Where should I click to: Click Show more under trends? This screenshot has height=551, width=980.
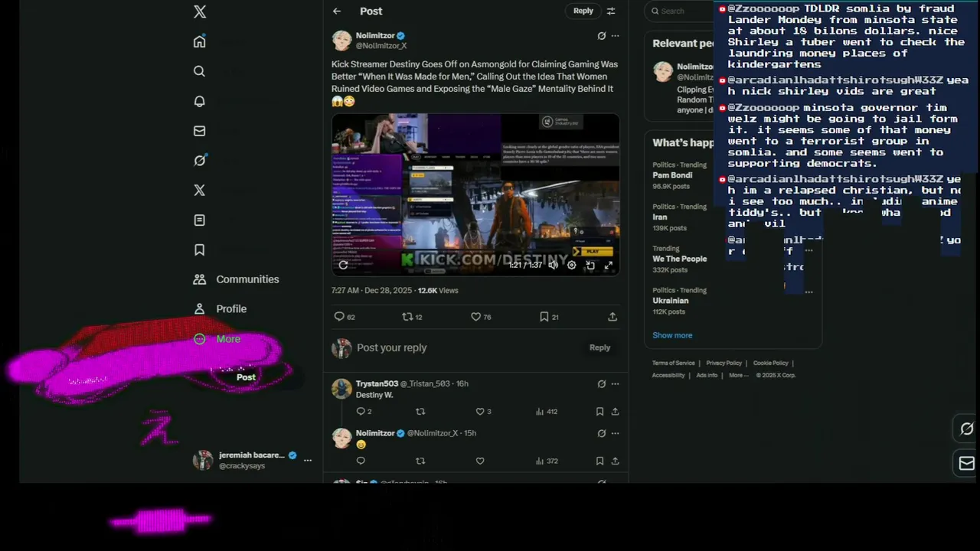click(x=672, y=335)
